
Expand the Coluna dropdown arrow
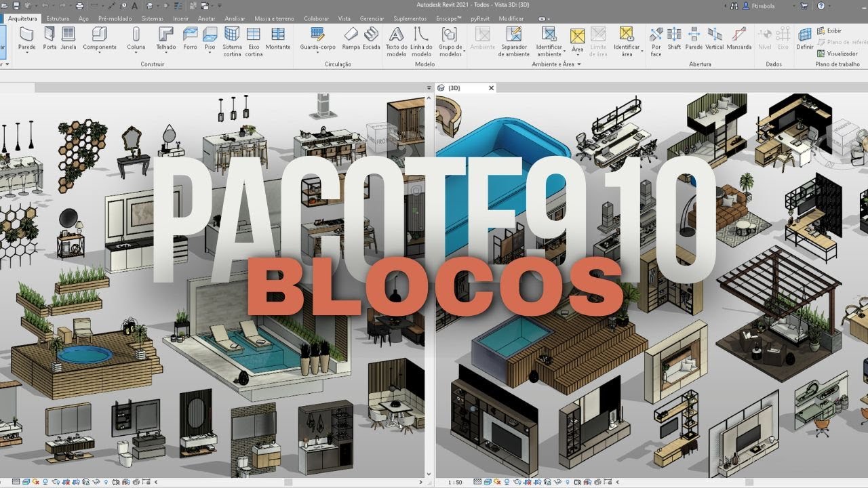coord(136,52)
